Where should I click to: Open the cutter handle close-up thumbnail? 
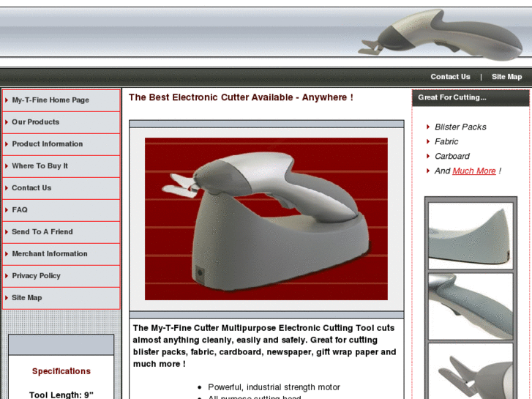pyautogui.click(x=471, y=306)
